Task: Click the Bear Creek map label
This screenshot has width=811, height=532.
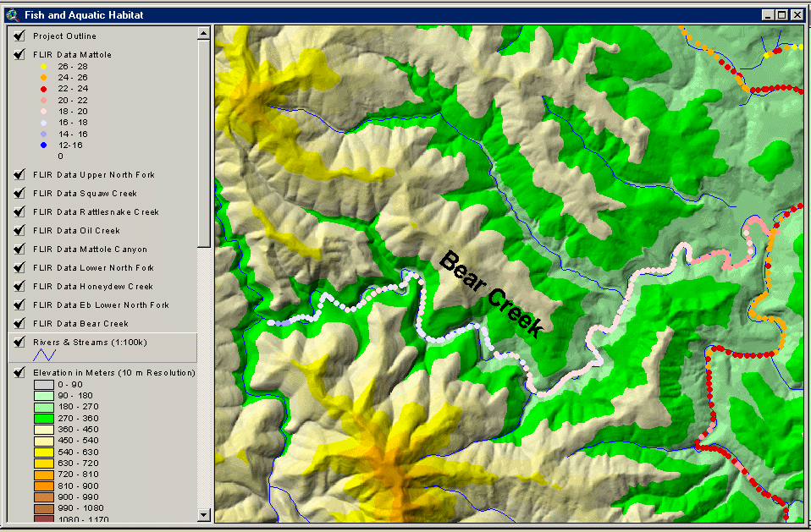Action: (x=490, y=293)
